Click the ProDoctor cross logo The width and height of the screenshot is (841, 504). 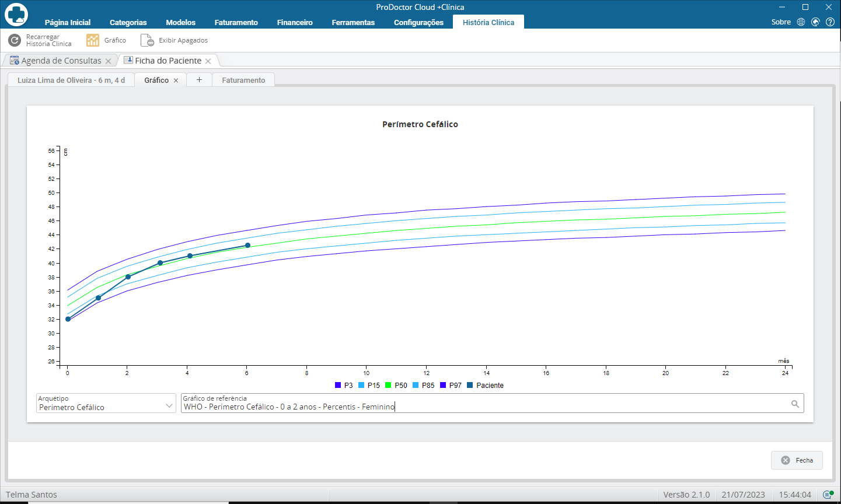coord(16,15)
